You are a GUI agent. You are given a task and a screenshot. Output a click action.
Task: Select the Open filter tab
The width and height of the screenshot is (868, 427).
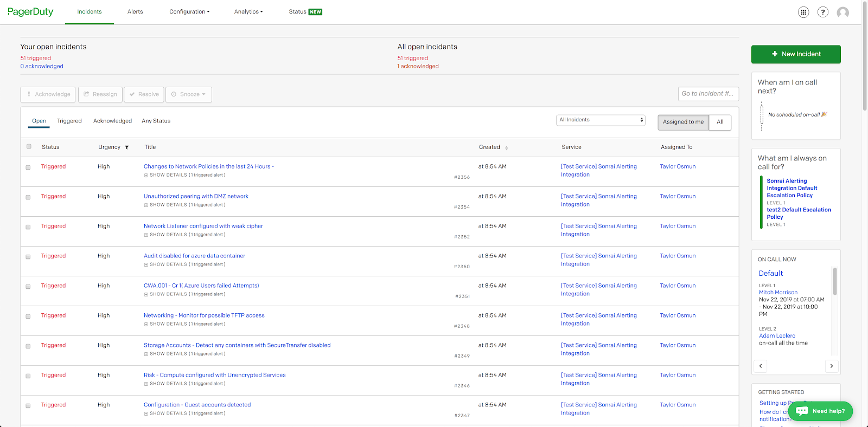[39, 121]
